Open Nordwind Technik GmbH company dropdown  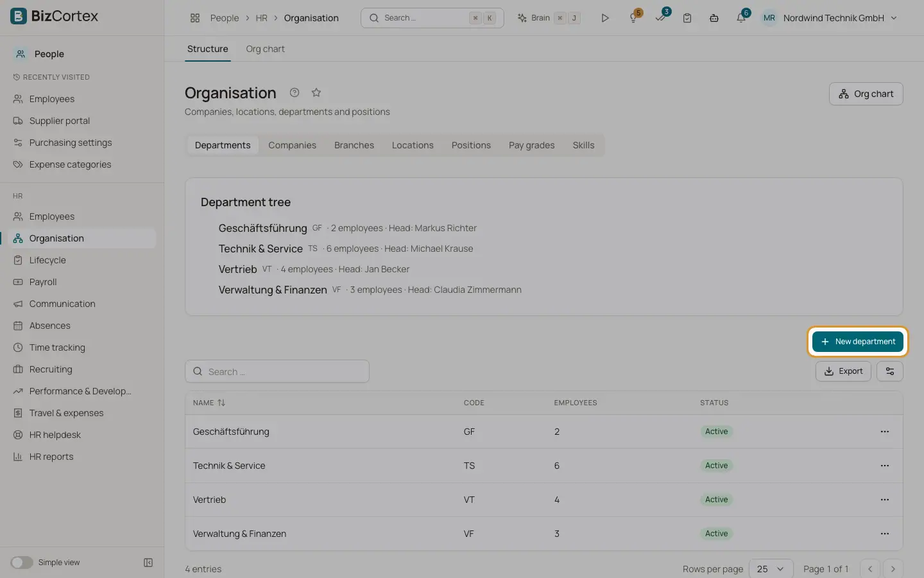(829, 18)
